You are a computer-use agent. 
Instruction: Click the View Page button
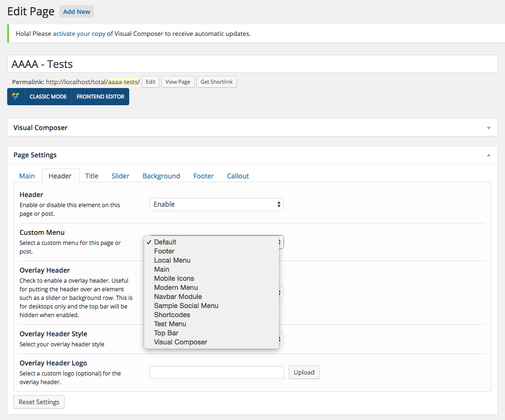pyautogui.click(x=178, y=82)
